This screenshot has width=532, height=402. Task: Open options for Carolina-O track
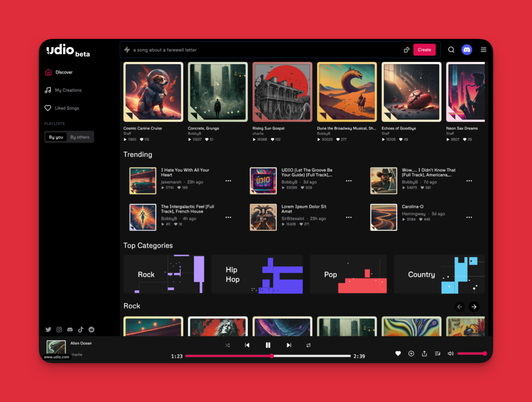(469, 217)
